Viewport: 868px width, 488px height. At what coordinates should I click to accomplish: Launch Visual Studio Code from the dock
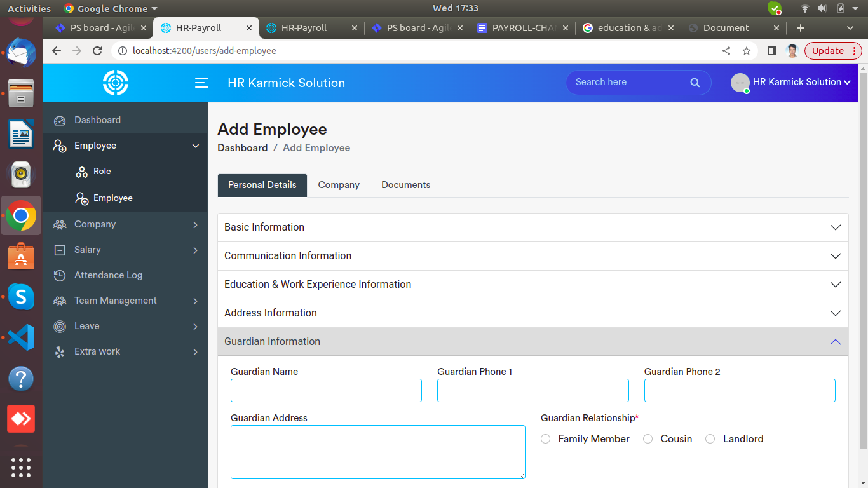21,337
